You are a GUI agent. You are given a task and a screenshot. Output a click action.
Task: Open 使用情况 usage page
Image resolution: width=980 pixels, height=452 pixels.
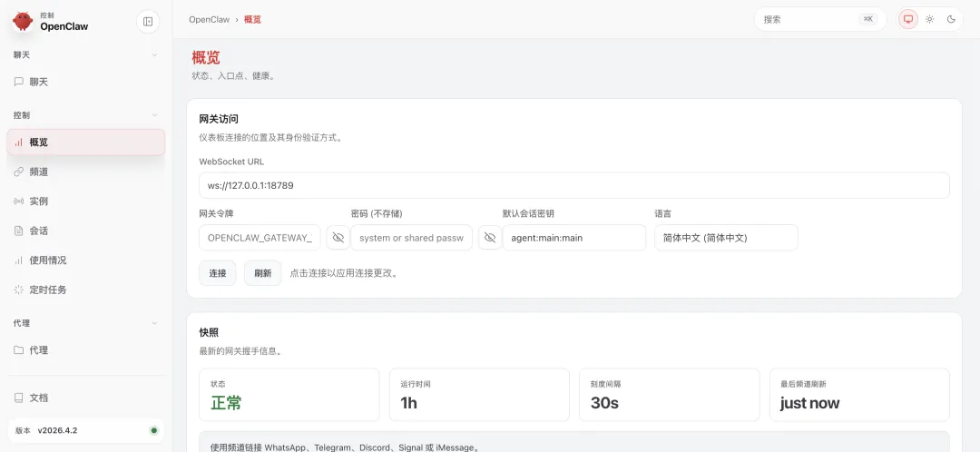pos(85,260)
